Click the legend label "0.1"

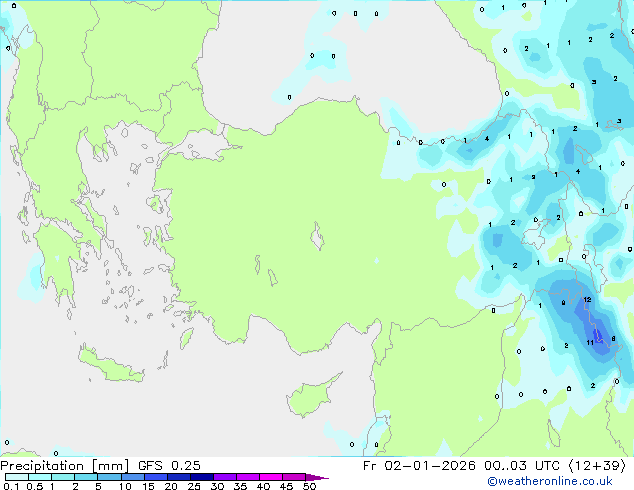click(x=11, y=486)
